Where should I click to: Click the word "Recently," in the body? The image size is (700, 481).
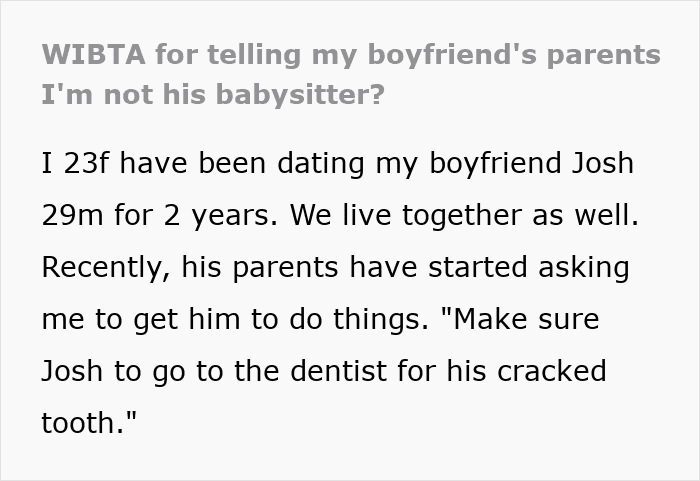click(106, 268)
